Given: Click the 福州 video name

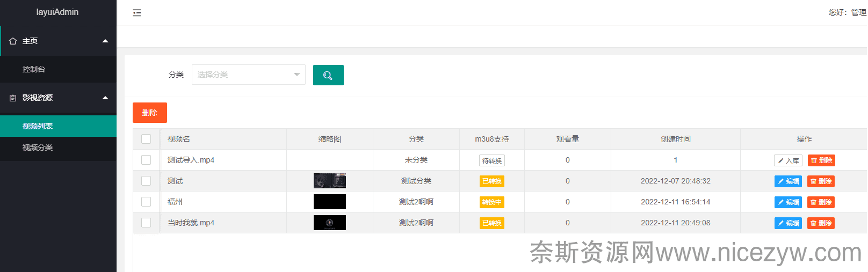Looking at the screenshot, I should pos(175,202).
